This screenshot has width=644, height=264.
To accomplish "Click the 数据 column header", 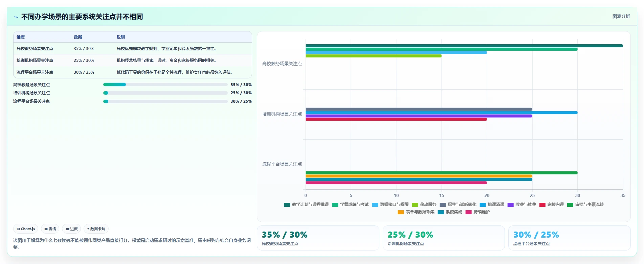I will [x=78, y=37].
